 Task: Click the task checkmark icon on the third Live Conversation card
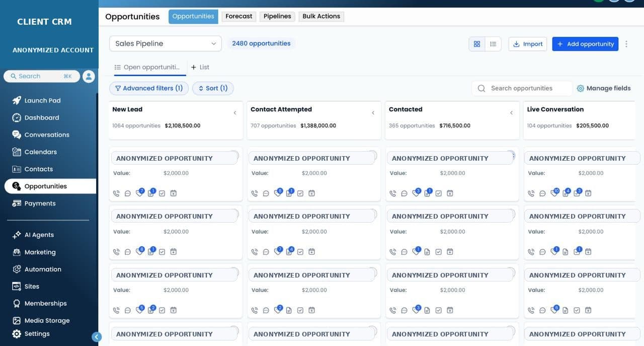click(577, 311)
